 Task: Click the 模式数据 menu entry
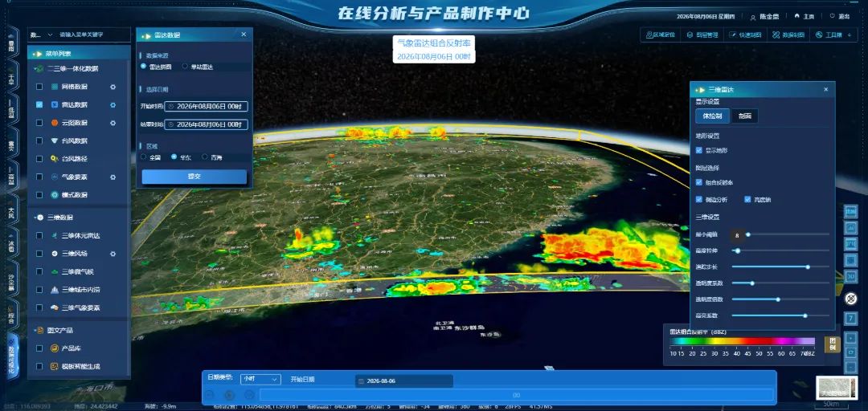[x=74, y=195]
